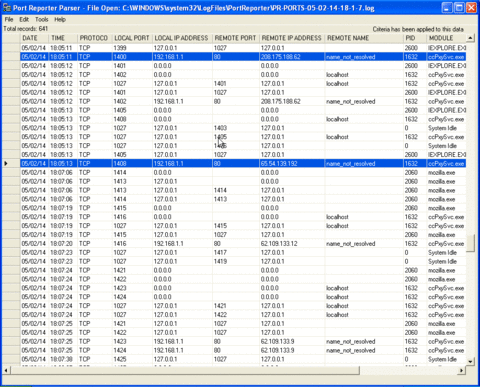Click local port 1416 in the 0.0.0.0 row
The width and height of the screenshot is (480, 387).
pyautogui.click(x=132, y=217)
